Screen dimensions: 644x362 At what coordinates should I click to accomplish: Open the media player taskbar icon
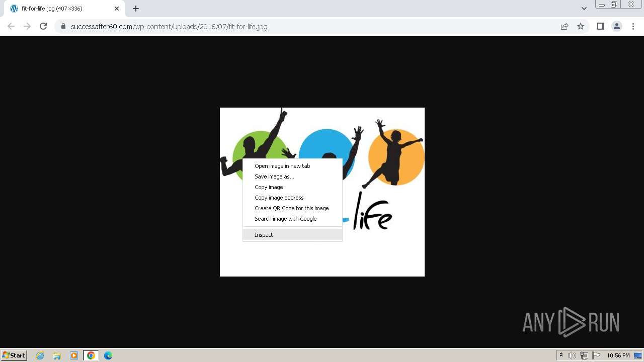coord(74,355)
